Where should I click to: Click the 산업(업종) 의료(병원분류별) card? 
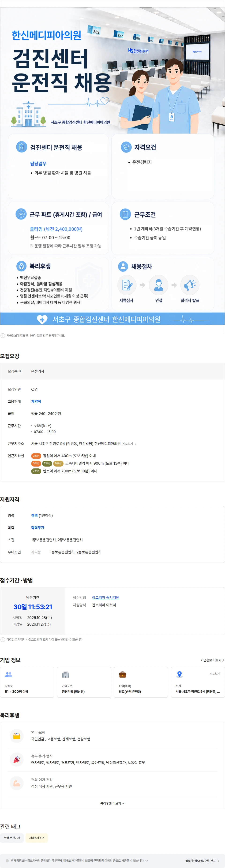pos(141,682)
